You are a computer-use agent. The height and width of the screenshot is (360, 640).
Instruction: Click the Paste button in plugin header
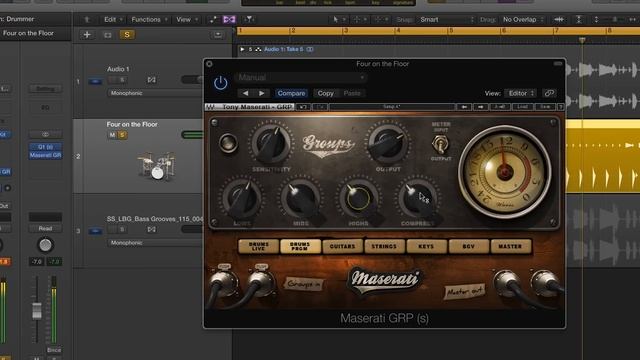tap(352, 93)
